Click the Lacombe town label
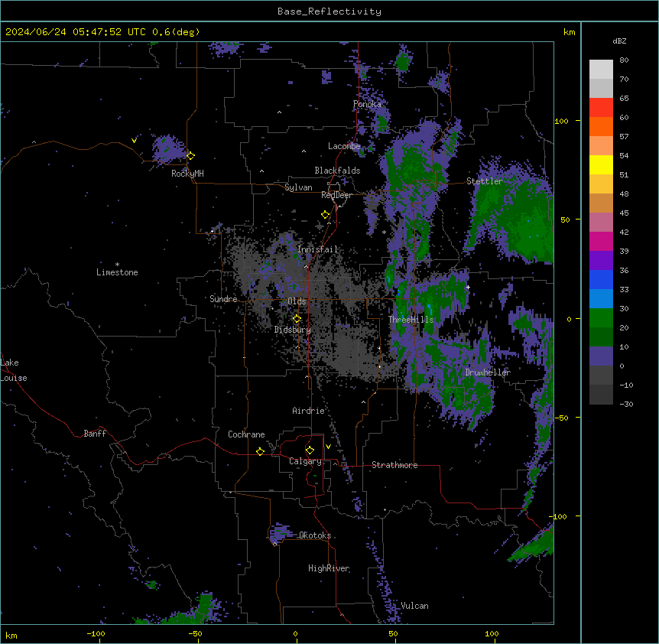Viewport: 659px width, 644px height. pyautogui.click(x=344, y=146)
